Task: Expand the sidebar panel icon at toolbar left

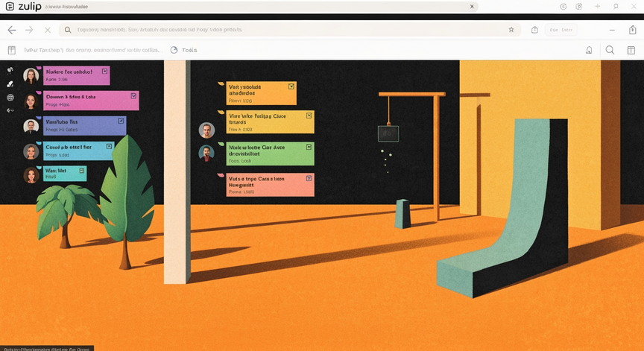Action: tap(12, 50)
